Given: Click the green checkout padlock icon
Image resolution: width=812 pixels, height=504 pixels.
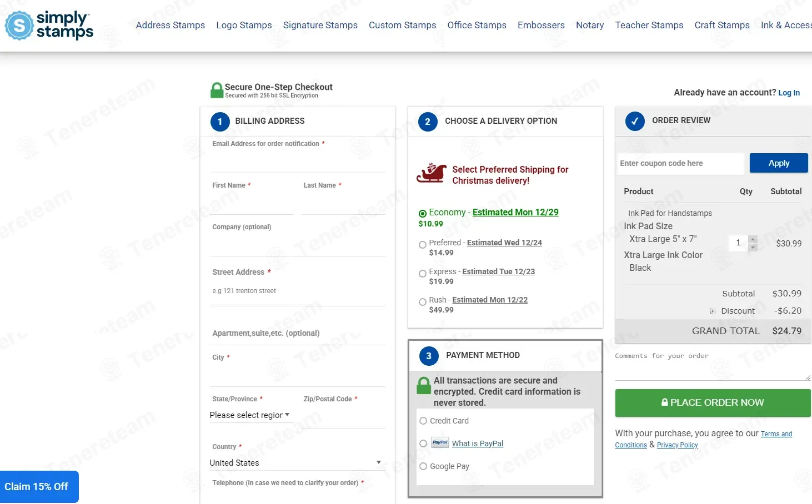Looking at the screenshot, I should tap(217, 90).
